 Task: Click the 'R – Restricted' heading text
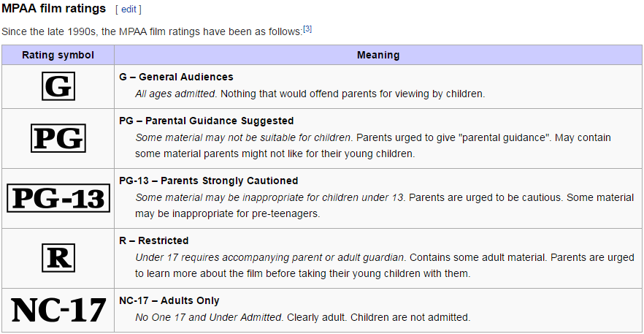click(x=154, y=240)
